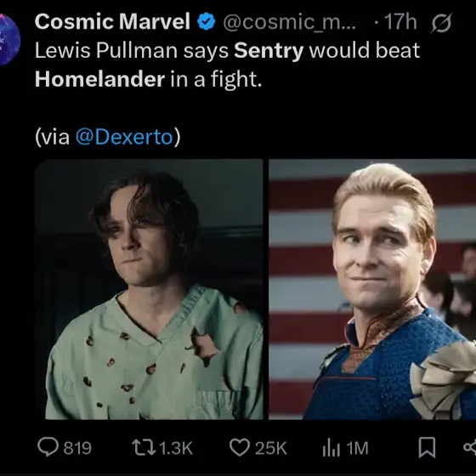This screenshot has height=476, width=476.
Task: Click the 25K likes count
Action: click(x=271, y=448)
